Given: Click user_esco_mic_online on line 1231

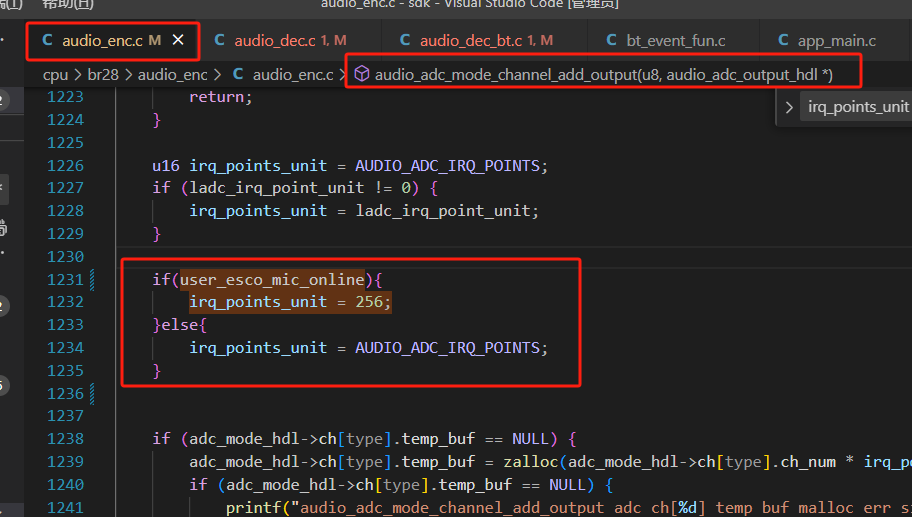Looking at the screenshot, I should [272, 280].
